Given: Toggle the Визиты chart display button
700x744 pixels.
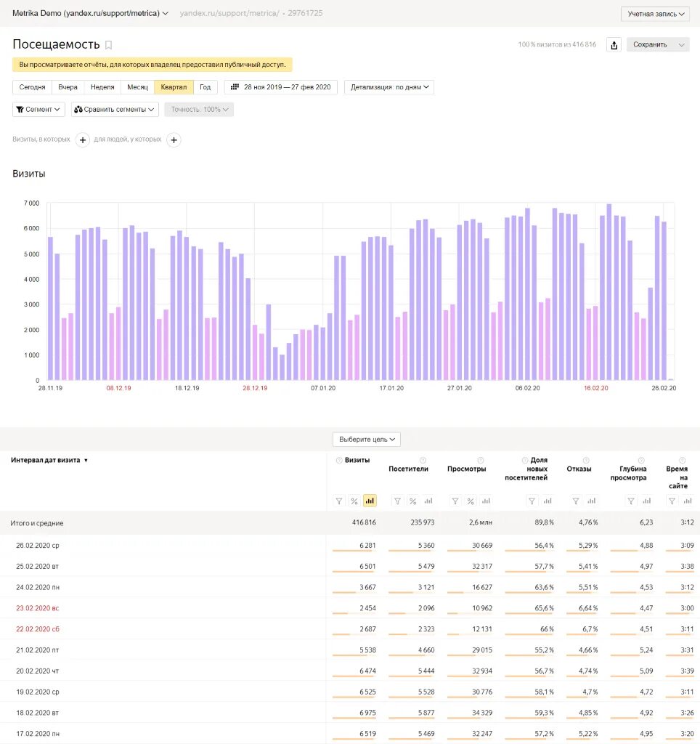Looking at the screenshot, I should 370,501.
